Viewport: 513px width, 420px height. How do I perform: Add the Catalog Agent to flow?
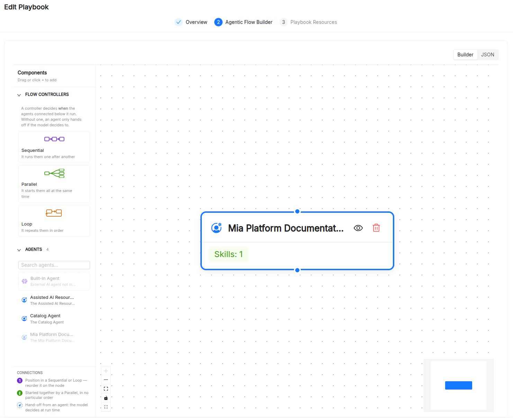point(54,319)
